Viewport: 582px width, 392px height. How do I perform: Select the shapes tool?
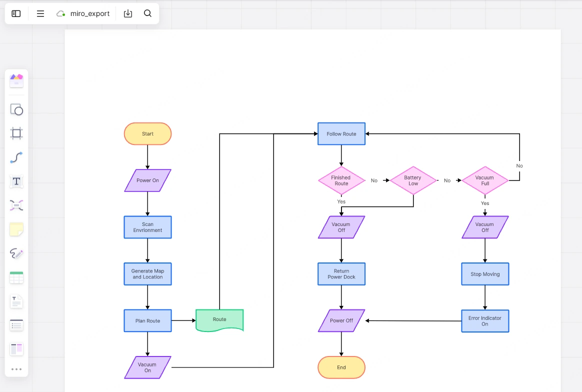(x=16, y=109)
